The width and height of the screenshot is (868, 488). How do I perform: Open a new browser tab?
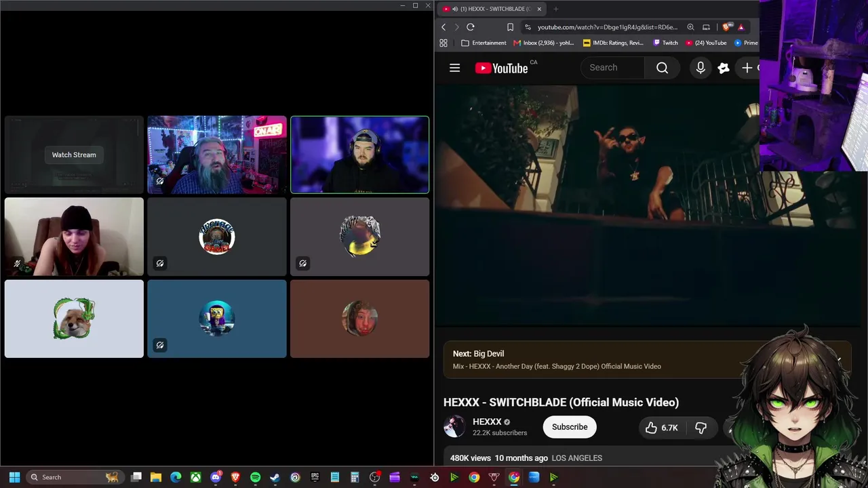point(555,9)
